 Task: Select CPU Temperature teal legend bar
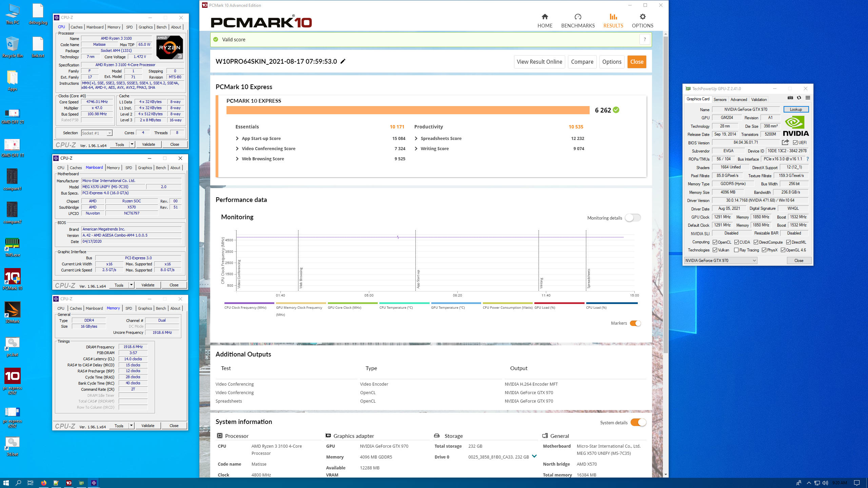click(404, 303)
